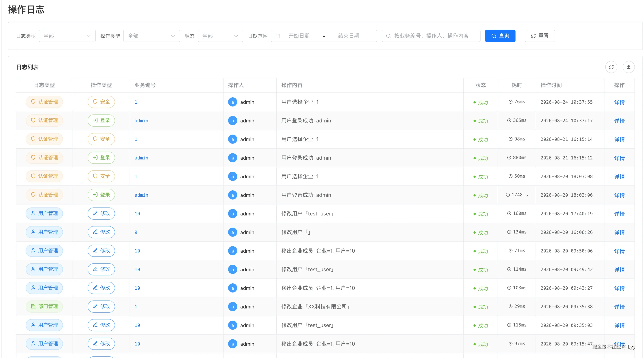Click text 用户登录成功: admin at 16:15:12
The image size is (644, 358).
pos(306,158)
